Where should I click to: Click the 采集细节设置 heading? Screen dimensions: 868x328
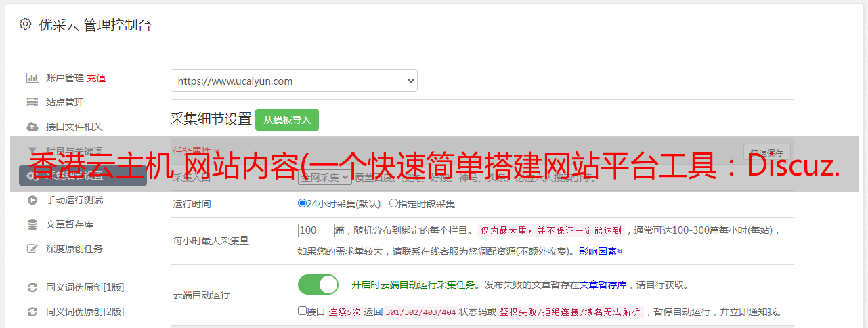[211, 119]
